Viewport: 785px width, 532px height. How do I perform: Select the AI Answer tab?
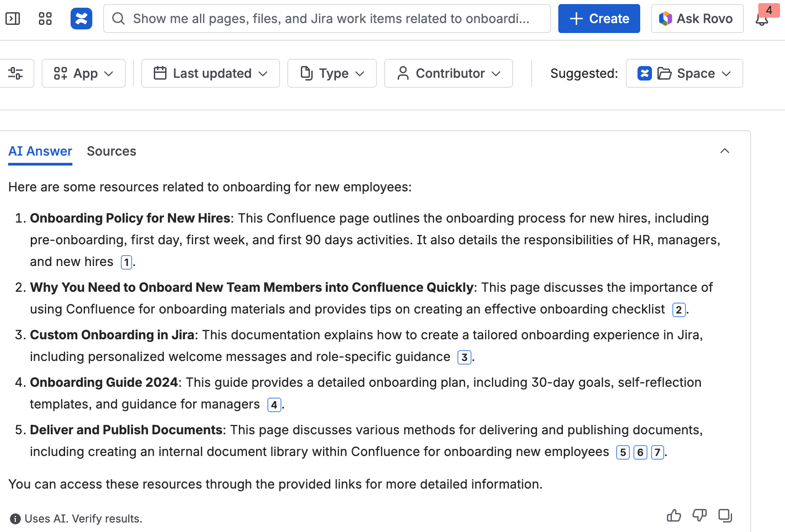40,151
